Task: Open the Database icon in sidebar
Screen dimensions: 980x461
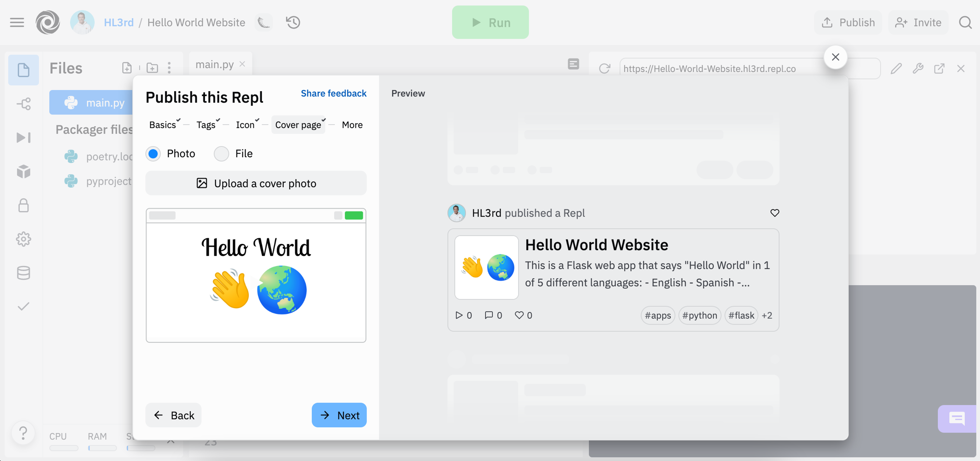Action: coord(23,273)
